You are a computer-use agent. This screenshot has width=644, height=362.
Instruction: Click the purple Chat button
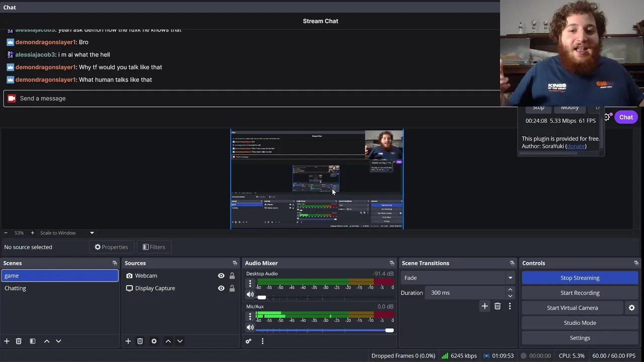click(x=626, y=117)
